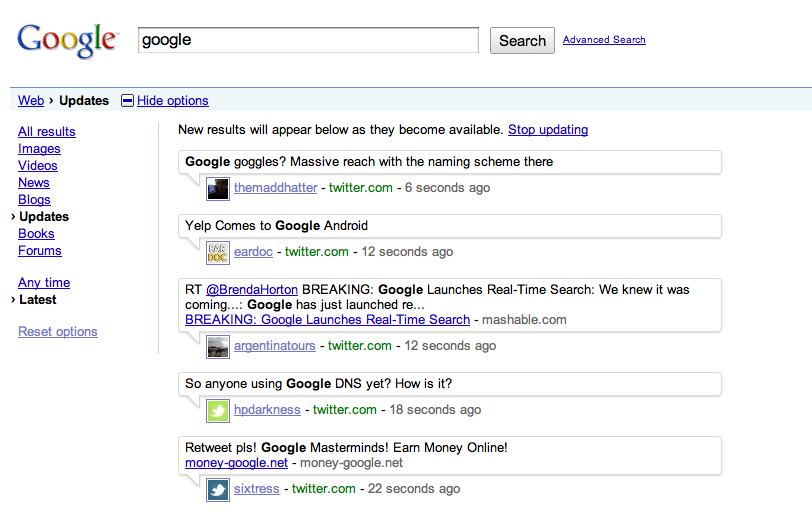Go to the Web breadcrumb link
The image size is (812, 512).
(x=31, y=101)
